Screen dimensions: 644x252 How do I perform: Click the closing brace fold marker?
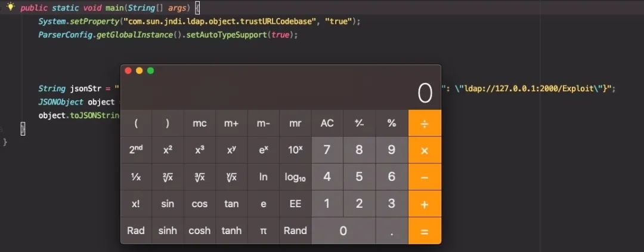[x=2, y=128]
